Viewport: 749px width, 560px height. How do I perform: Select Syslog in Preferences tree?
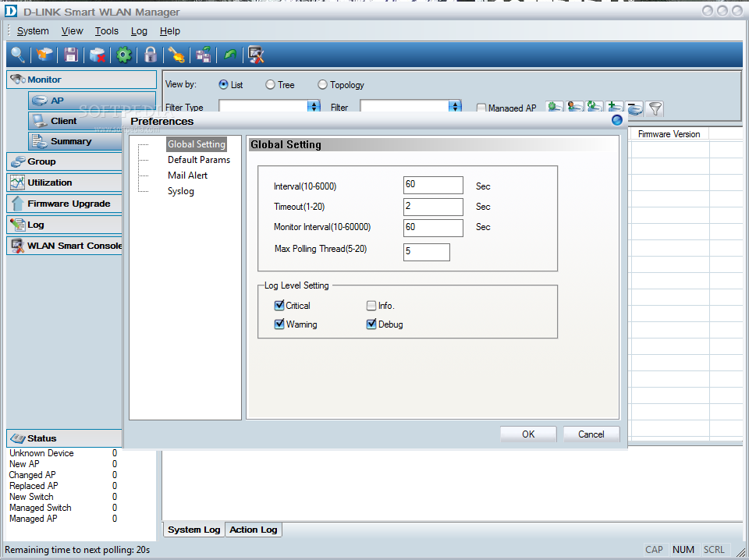[180, 191]
